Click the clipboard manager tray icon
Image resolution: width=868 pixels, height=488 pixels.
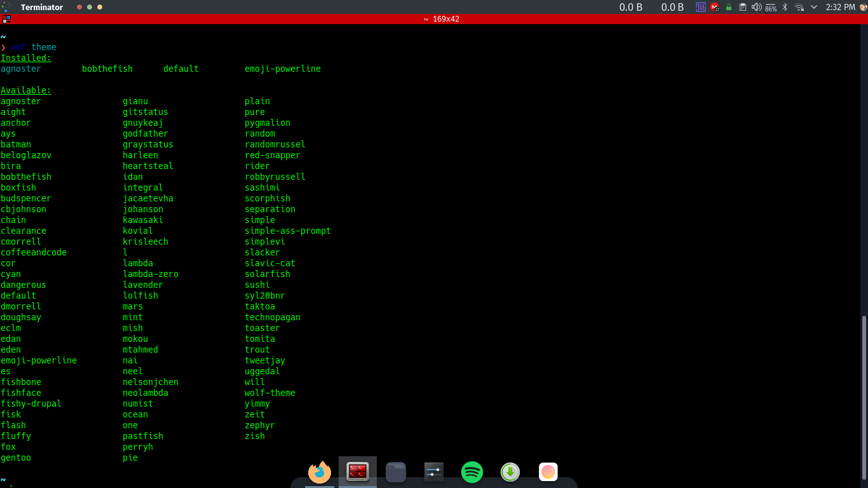743,7
